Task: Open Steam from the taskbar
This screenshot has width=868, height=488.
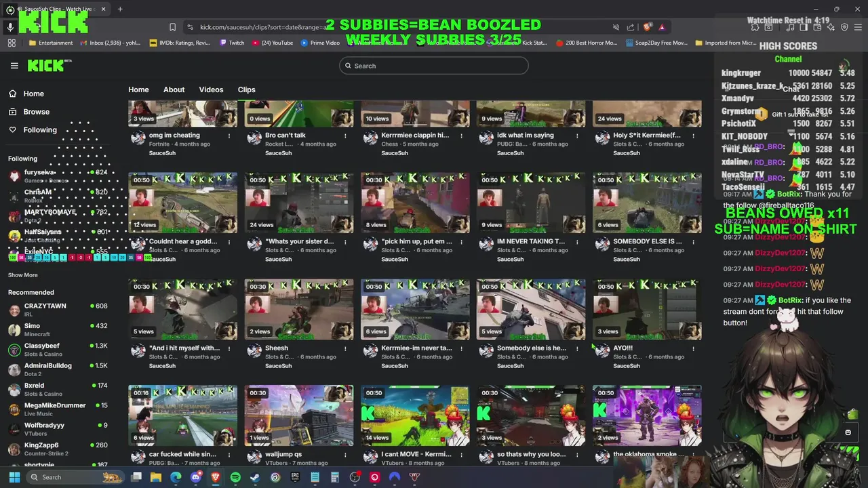Action: tap(255, 477)
